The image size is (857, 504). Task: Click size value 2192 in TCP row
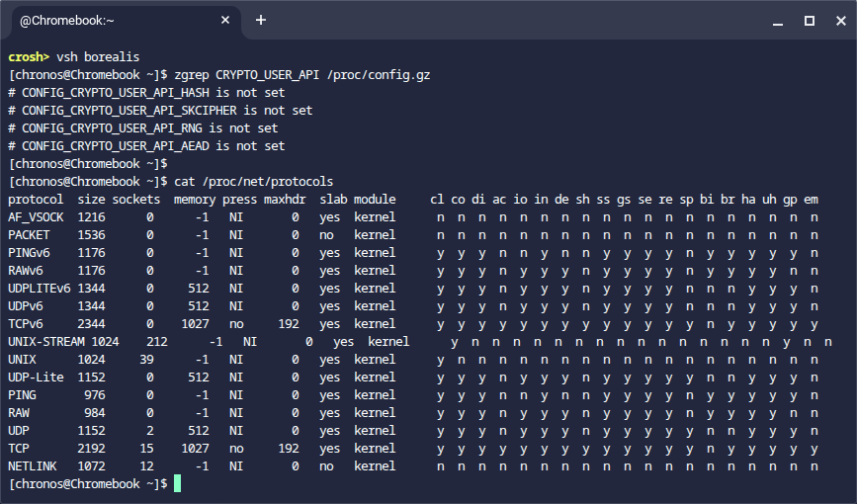coord(91,449)
